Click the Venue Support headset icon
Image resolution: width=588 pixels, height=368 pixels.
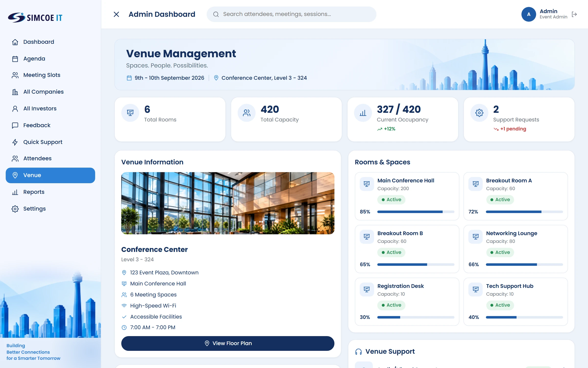tap(358, 352)
